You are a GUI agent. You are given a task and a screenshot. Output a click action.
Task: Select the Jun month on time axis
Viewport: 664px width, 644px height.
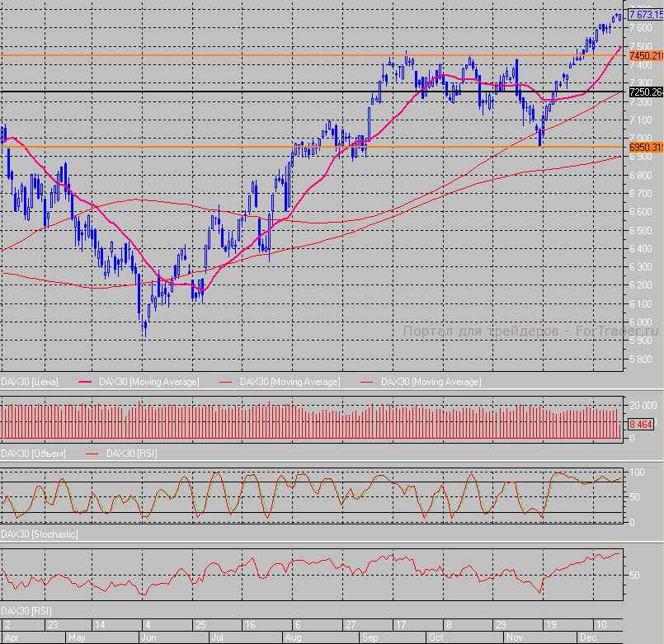148,637
